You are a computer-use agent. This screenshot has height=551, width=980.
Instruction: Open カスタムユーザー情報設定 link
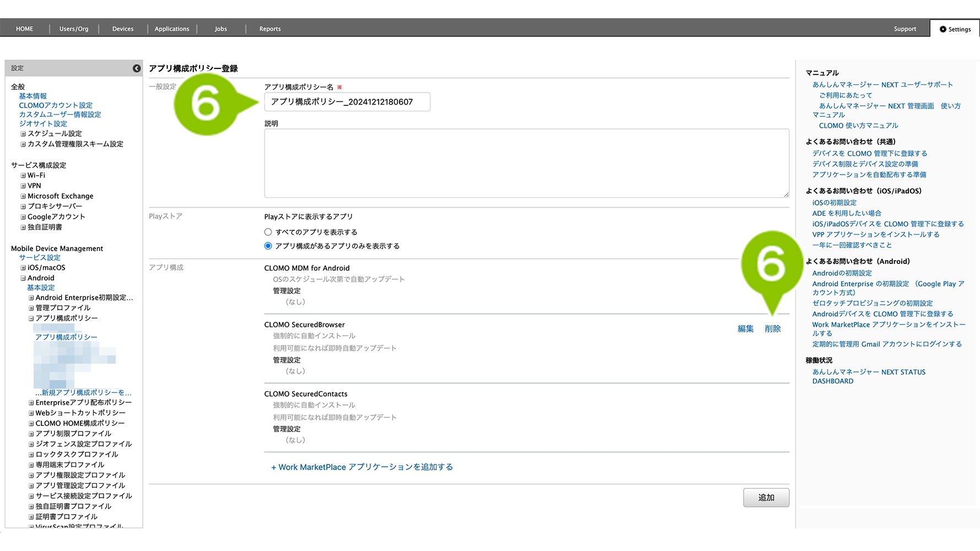pyautogui.click(x=60, y=115)
